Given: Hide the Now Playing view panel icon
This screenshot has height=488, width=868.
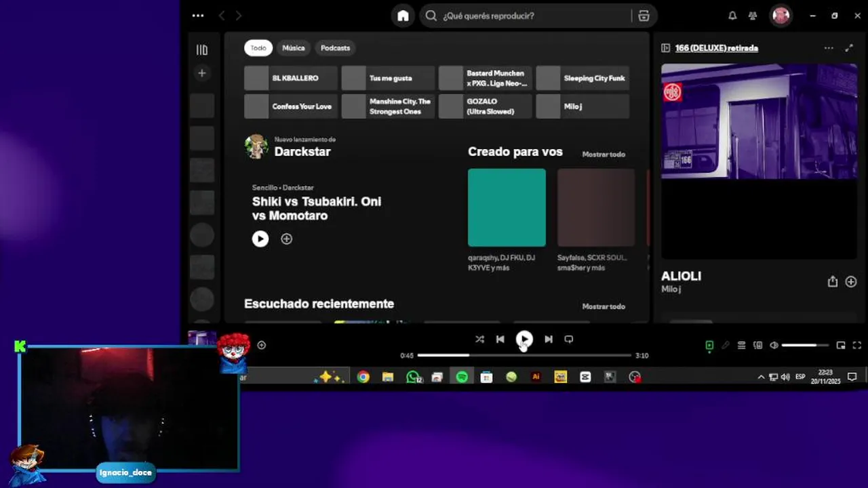Looking at the screenshot, I should [x=666, y=48].
